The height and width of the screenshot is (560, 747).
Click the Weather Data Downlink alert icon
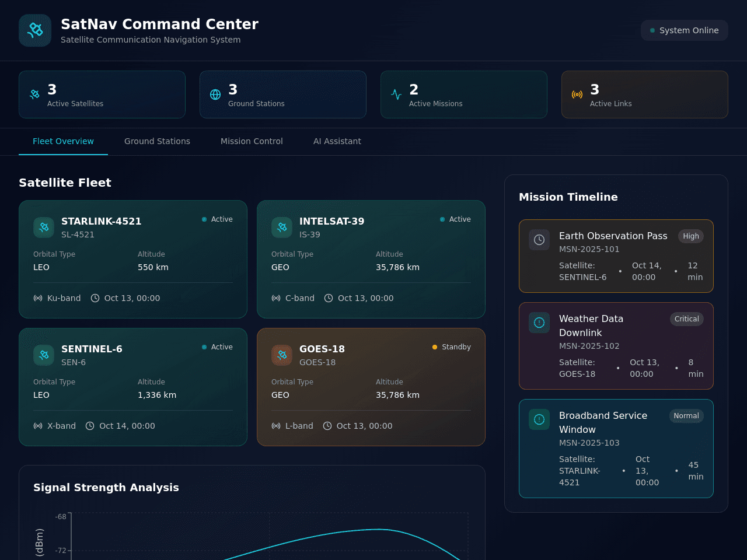click(539, 323)
